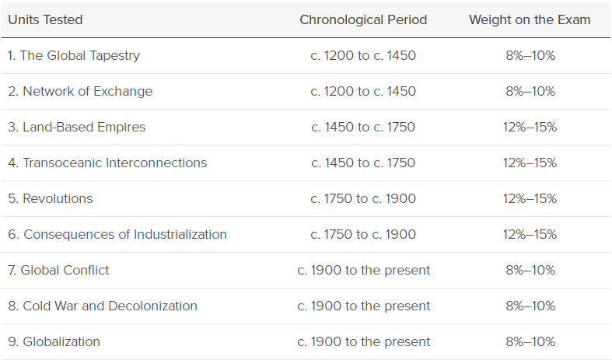Click the Chronological Period column header
This screenshot has width=612, height=364.
363,19
